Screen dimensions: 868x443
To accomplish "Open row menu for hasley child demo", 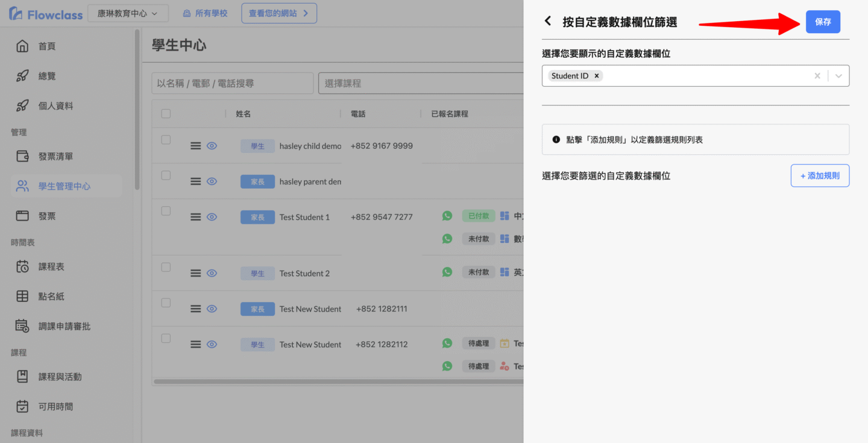I will [x=195, y=146].
